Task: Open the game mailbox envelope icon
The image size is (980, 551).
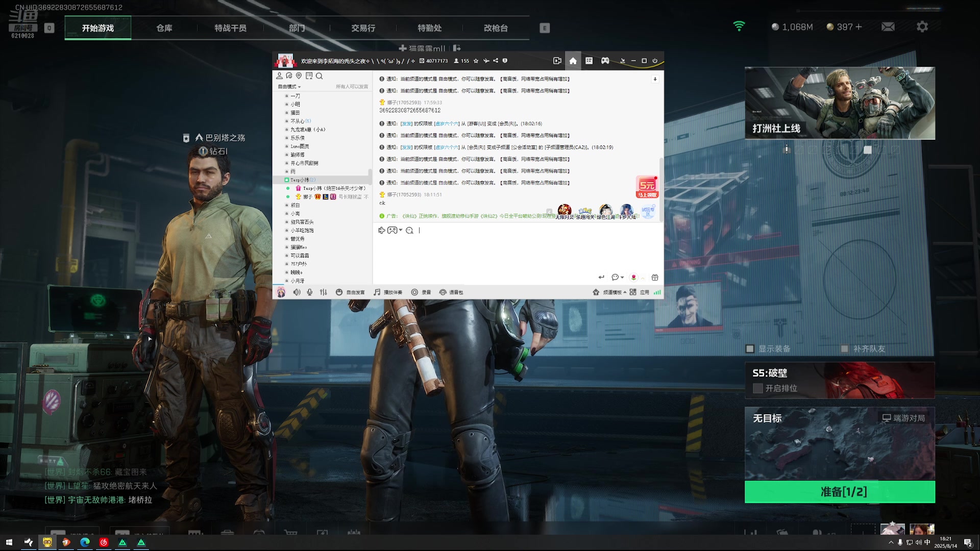Action: tap(888, 27)
